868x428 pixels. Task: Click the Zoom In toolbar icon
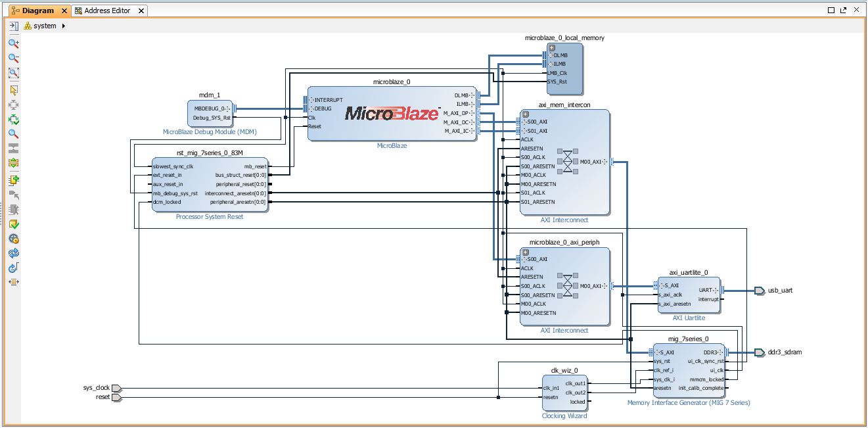[13, 43]
